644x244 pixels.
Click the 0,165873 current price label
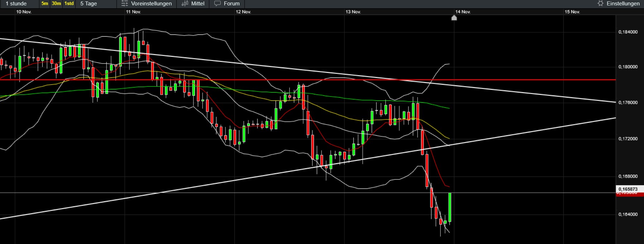pos(628,189)
